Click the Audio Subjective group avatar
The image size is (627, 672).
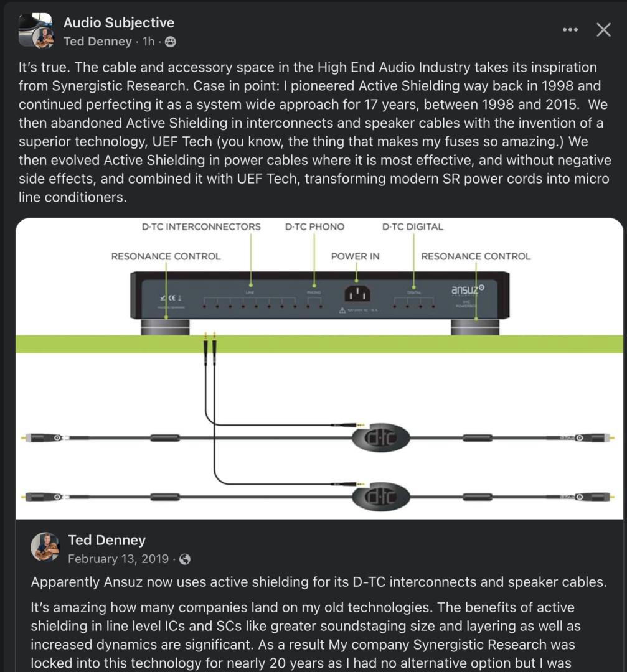pos(35,30)
